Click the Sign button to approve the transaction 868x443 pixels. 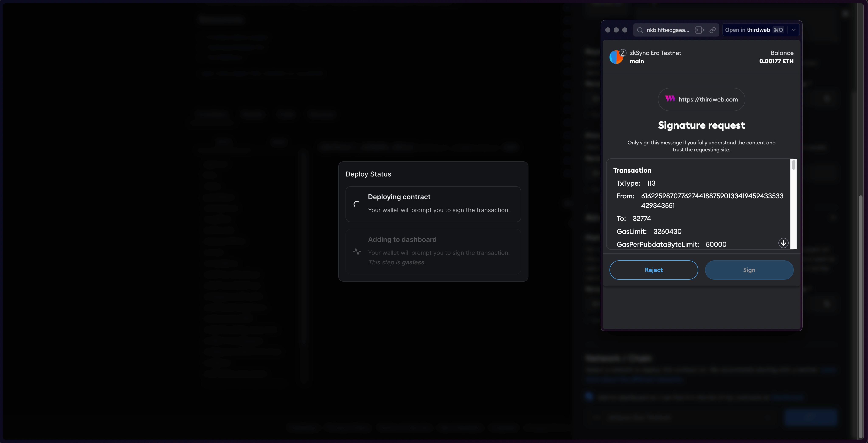[x=749, y=270]
